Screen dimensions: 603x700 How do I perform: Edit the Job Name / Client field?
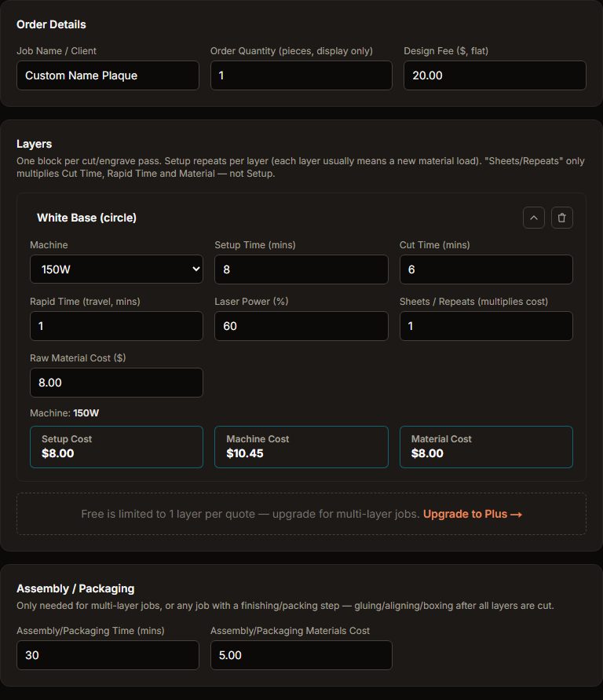coord(108,75)
